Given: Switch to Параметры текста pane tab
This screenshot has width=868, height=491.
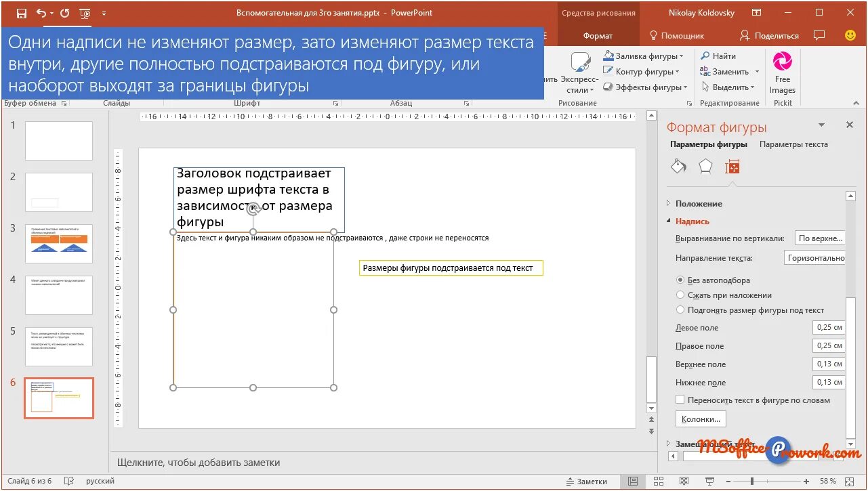Looking at the screenshot, I should pyautogui.click(x=793, y=144).
